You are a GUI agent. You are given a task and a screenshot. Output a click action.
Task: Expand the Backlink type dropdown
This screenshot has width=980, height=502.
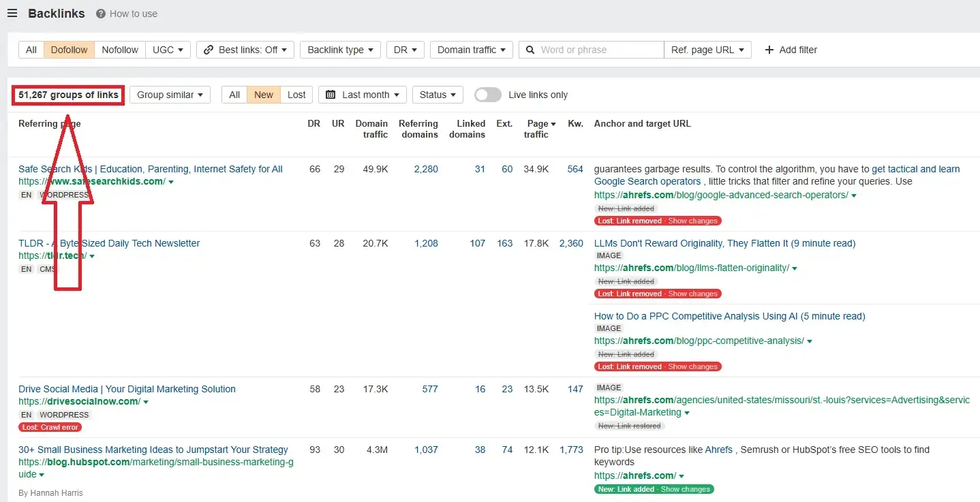[x=340, y=50]
